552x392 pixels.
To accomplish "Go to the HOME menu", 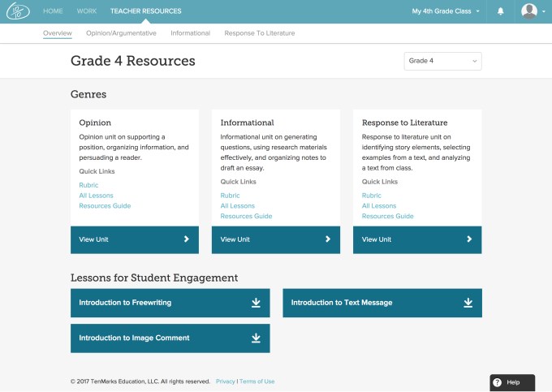I will click(53, 11).
